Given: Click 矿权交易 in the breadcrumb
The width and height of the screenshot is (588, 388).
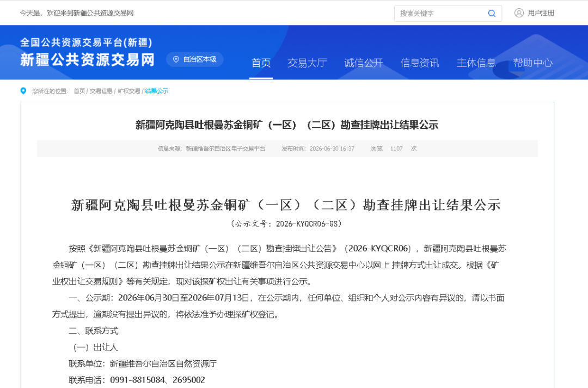Looking at the screenshot, I should coord(129,91).
